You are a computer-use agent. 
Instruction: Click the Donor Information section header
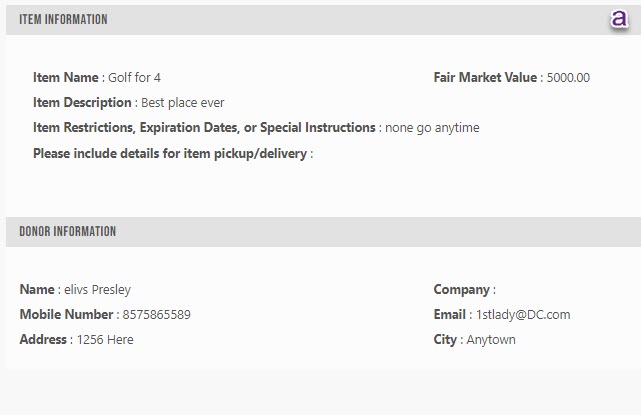68,231
